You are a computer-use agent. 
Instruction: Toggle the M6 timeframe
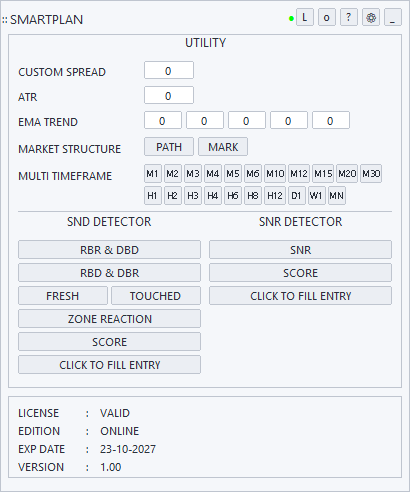[253, 173]
